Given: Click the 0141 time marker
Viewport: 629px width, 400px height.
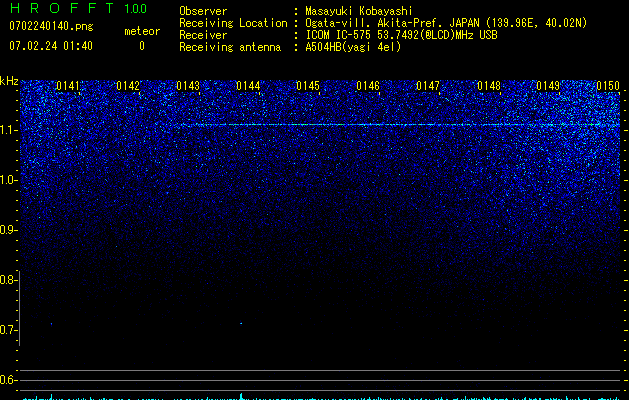Looking at the screenshot, I should pos(67,86).
